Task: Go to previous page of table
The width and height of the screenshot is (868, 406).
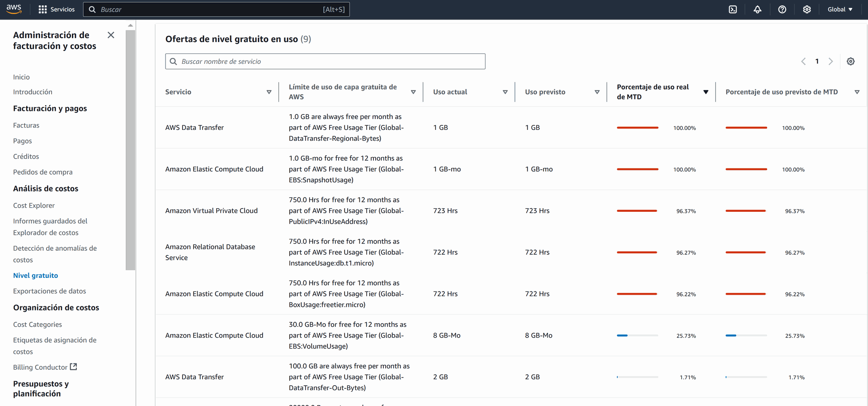Action: 803,62
